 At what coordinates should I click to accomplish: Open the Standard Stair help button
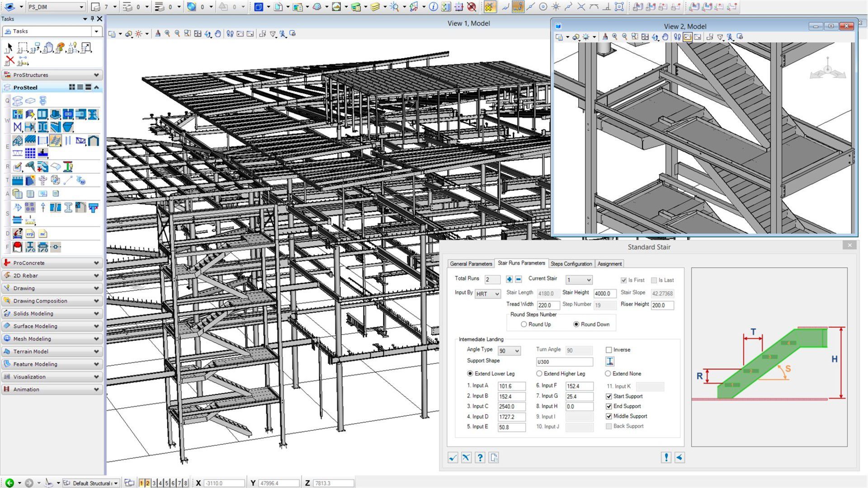tap(480, 458)
